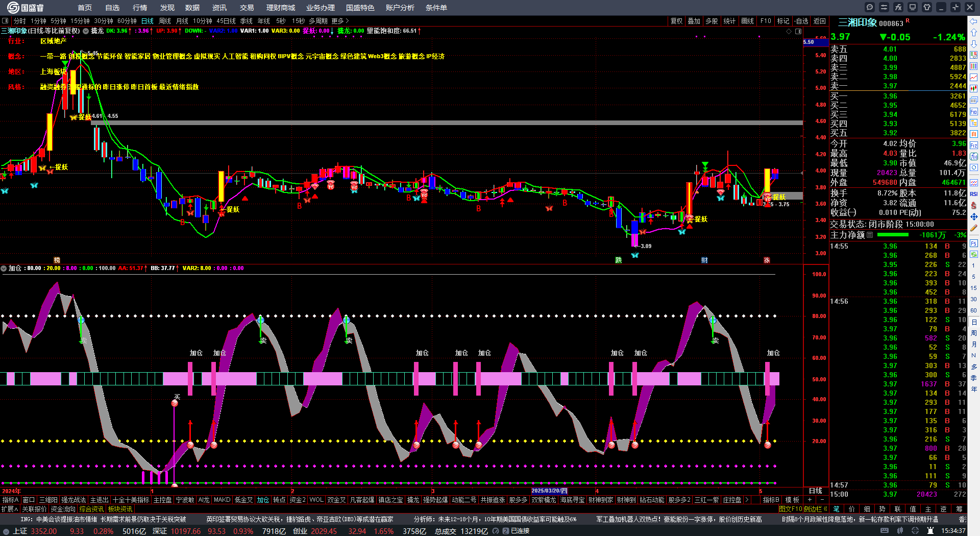Toggle 多股 multi-stock view
Image resolution: width=980 pixels, height=536 pixels.
pos(712,21)
